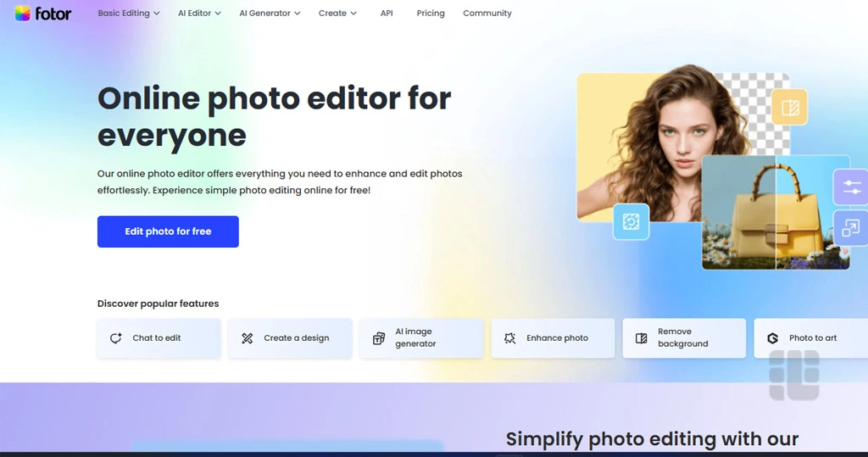
Task: Launch the AI image generator feature
Action: pyautogui.click(x=421, y=338)
